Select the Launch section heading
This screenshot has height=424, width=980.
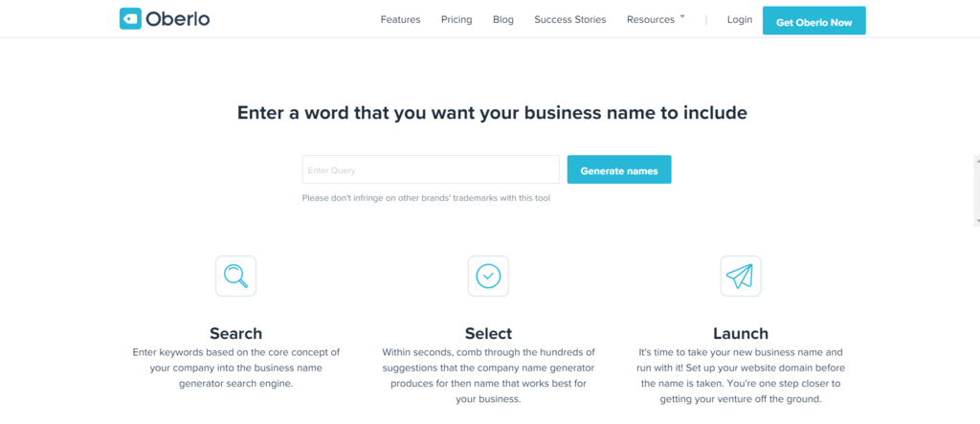(740, 333)
